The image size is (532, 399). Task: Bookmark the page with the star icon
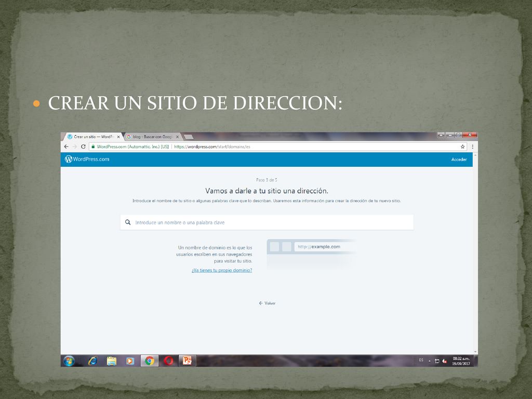pos(462,147)
